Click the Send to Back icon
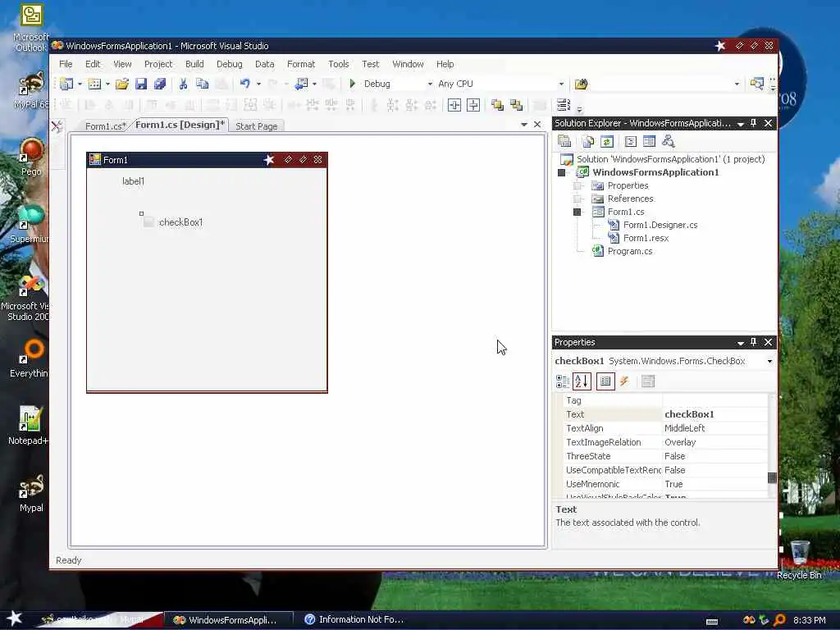 (x=517, y=105)
